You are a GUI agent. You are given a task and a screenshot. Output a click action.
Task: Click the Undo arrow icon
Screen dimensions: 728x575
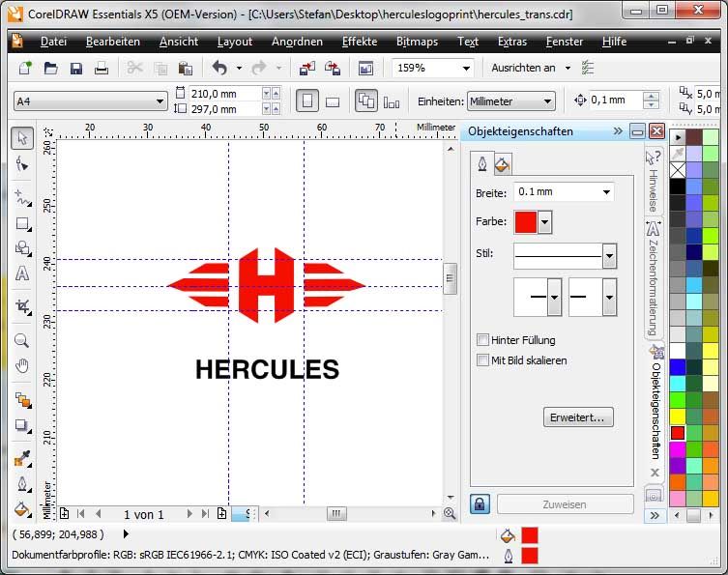218,69
